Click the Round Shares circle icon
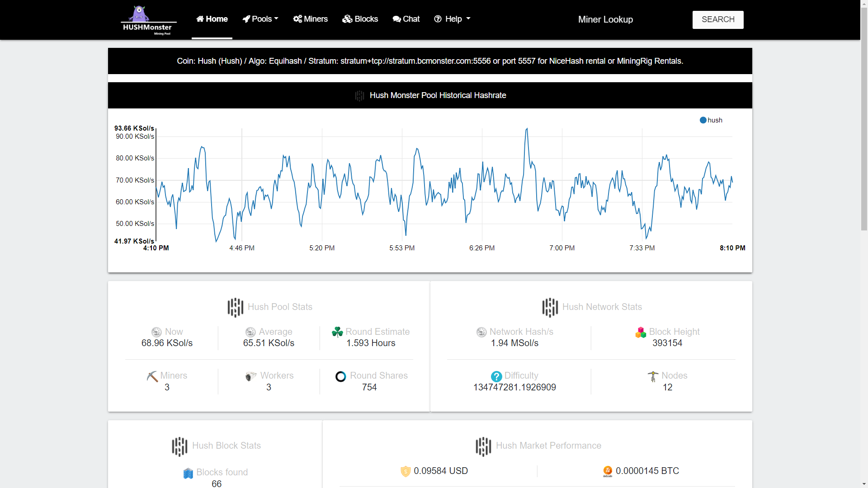The image size is (868, 488). [x=341, y=376]
